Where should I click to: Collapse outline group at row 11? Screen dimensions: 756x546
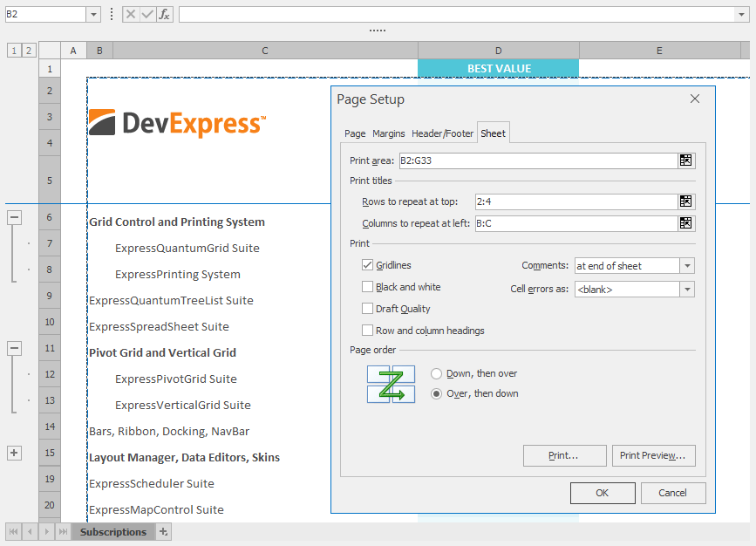click(15, 348)
